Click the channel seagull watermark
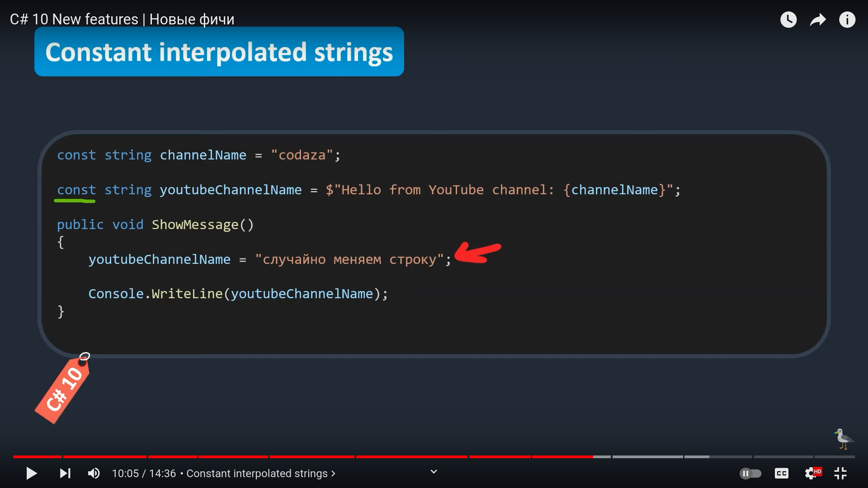Image resolution: width=868 pixels, height=488 pixels. click(843, 439)
